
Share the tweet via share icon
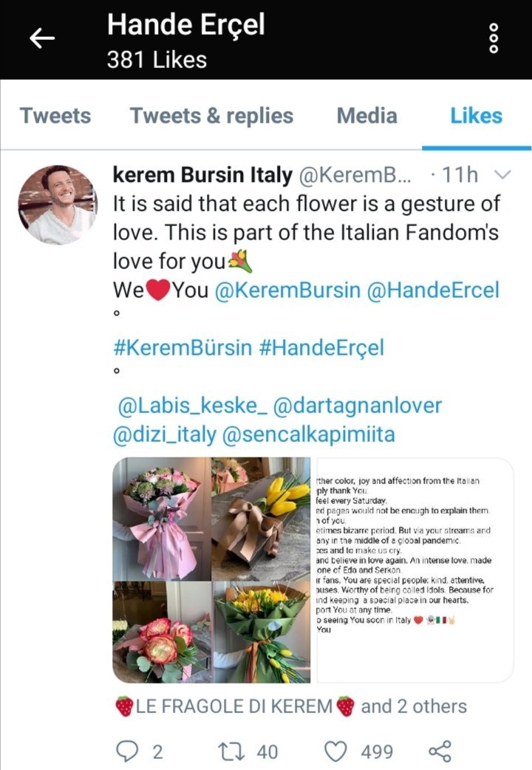tap(440, 752)
